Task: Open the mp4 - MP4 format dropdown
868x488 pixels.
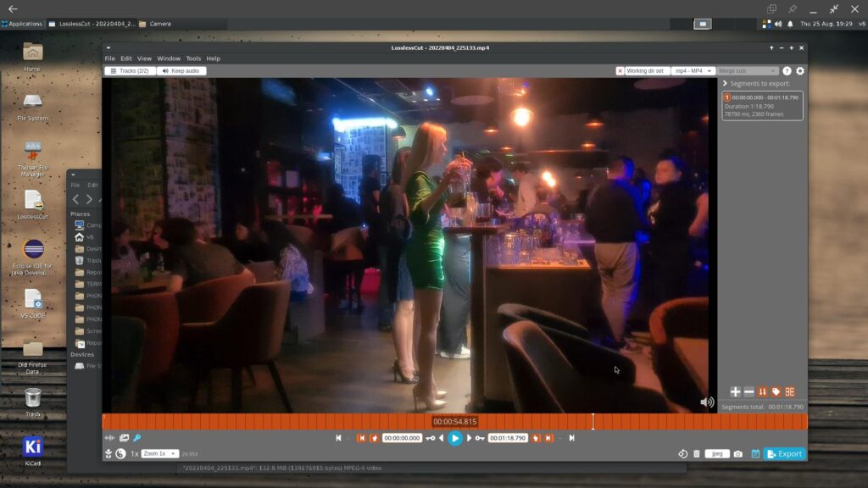Action: (x=693, y=71)
